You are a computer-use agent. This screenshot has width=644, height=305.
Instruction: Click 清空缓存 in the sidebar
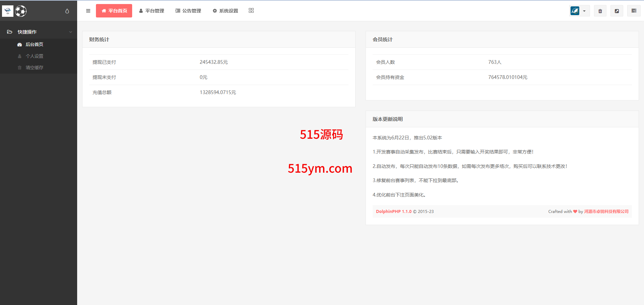tap(34, 68)
